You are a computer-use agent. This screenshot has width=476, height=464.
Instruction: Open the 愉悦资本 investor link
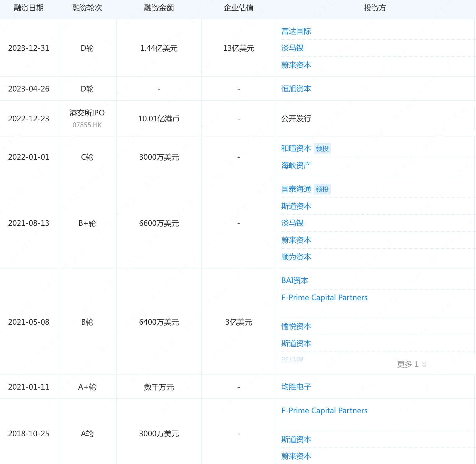pyautogui.click(x=296, y=326)
